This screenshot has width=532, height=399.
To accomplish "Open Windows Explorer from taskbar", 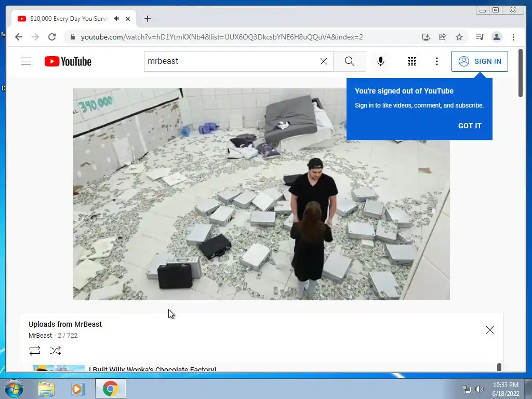I will coord(46,389).
